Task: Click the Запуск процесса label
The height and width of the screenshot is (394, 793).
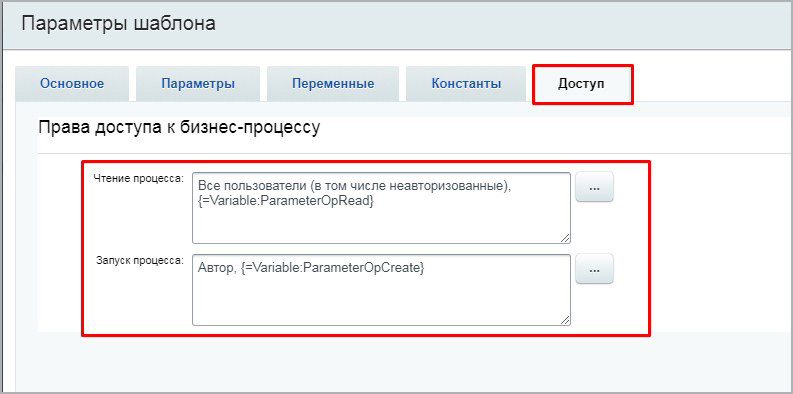Action: click(x=141, y=260)
